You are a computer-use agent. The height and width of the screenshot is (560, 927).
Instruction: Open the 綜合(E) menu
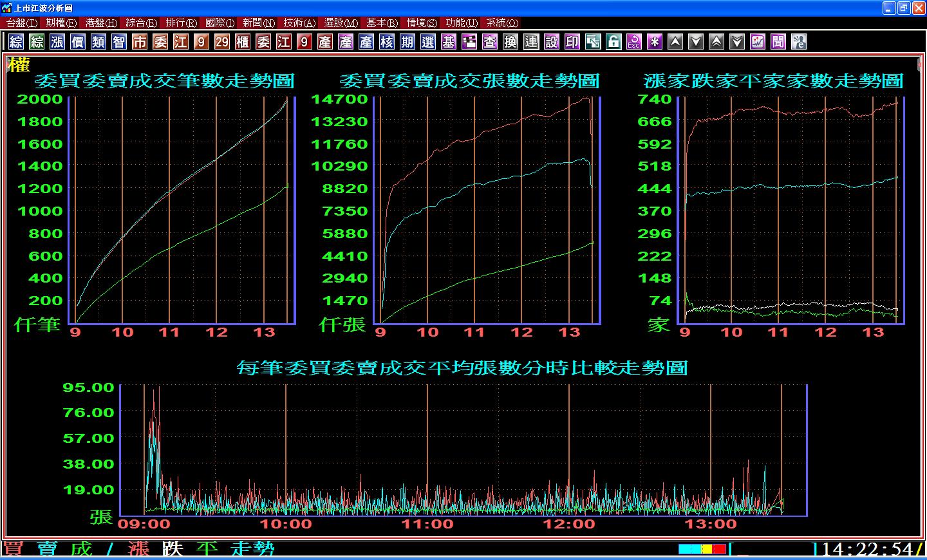142,23
